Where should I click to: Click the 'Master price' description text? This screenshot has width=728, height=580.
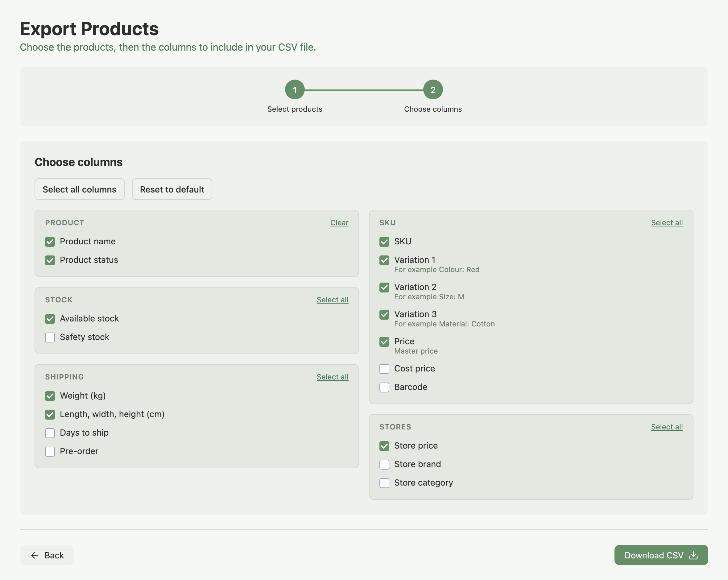416,351
